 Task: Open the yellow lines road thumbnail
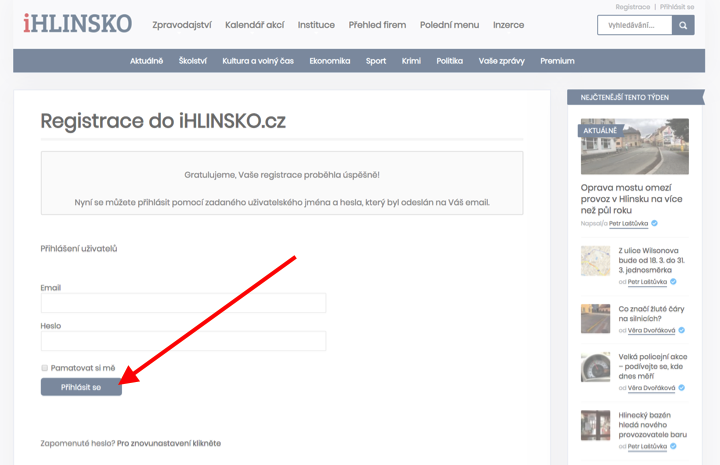[595, 318]
